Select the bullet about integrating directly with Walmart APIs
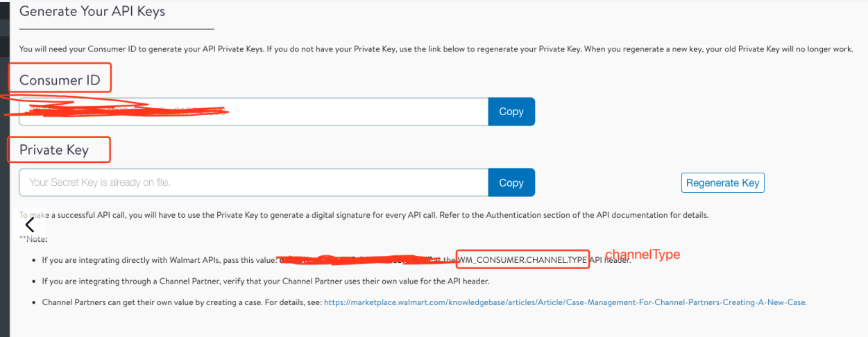 tap(337, 259)
